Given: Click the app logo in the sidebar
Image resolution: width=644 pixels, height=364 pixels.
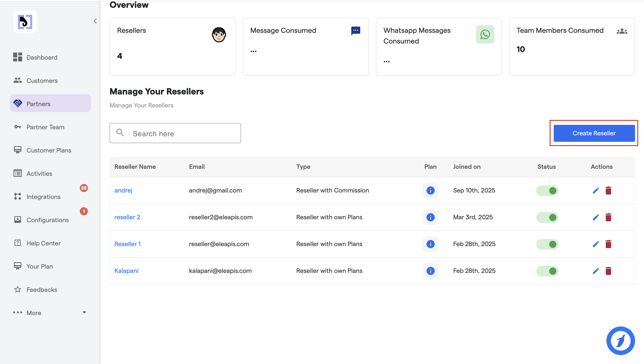Looking at the screenshot, I should 25,22.
